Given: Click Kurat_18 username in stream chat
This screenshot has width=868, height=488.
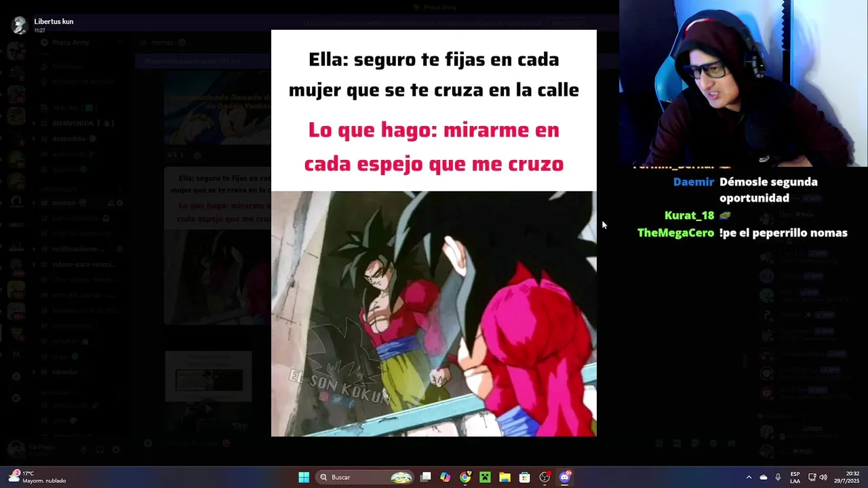Looking at the screenshot, I should click(x=689, y=216).
